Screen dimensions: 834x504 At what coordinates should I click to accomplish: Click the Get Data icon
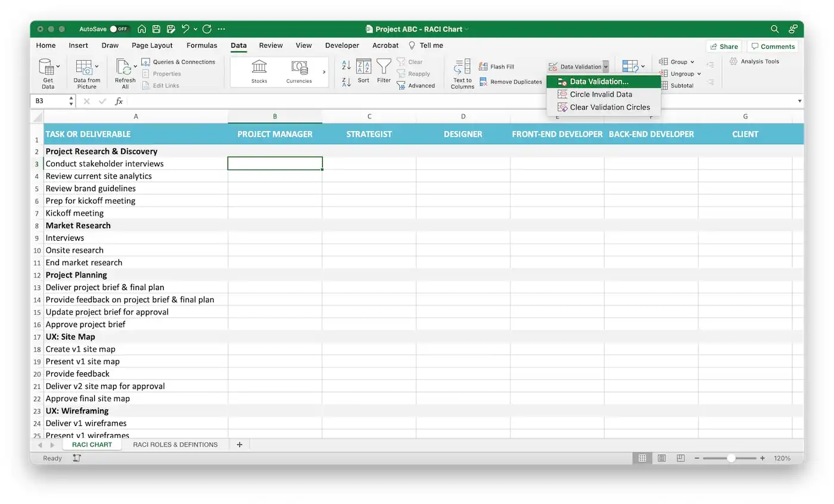[47, 67]
